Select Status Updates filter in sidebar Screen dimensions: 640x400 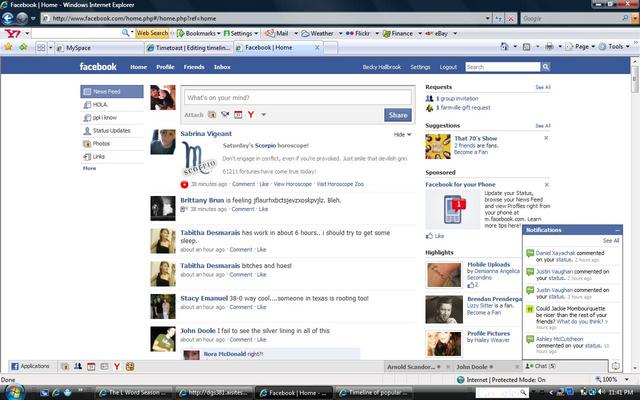[112, 131]
